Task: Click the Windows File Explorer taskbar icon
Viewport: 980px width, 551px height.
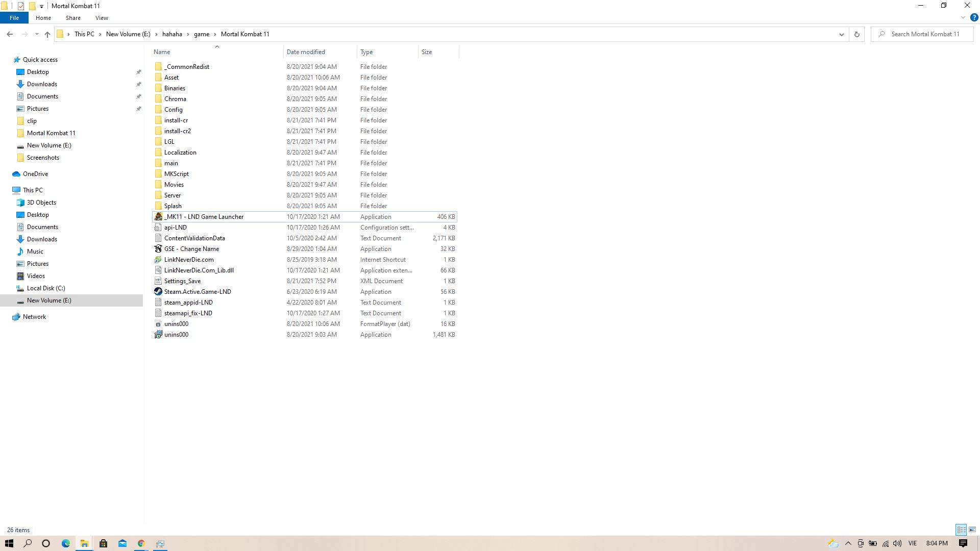Action: (x=85, y=543)
